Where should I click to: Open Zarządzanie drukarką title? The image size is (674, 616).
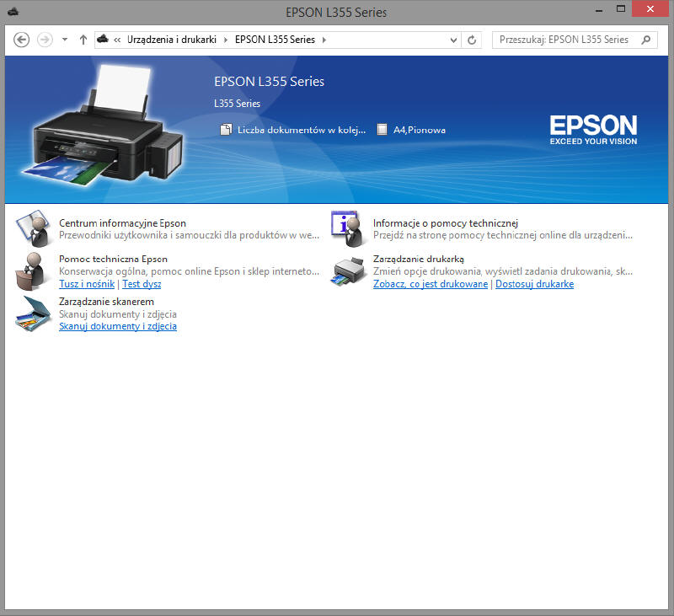point(418,259)
